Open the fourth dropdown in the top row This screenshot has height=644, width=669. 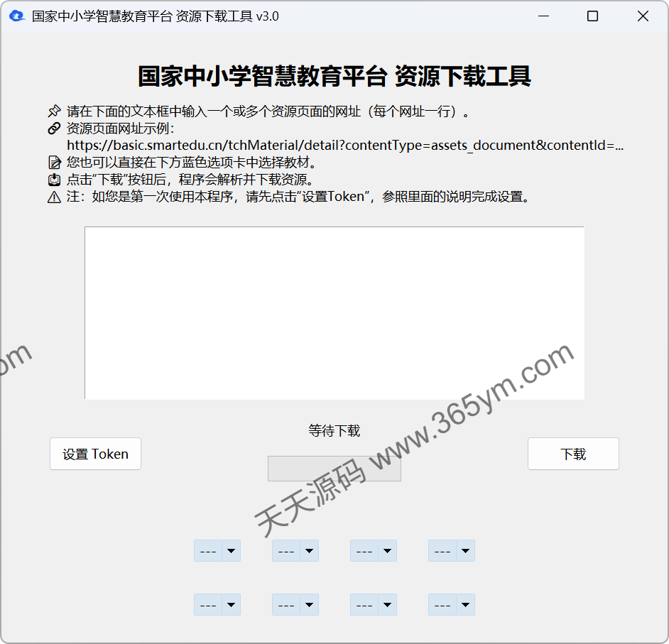[x=451, y=550]
